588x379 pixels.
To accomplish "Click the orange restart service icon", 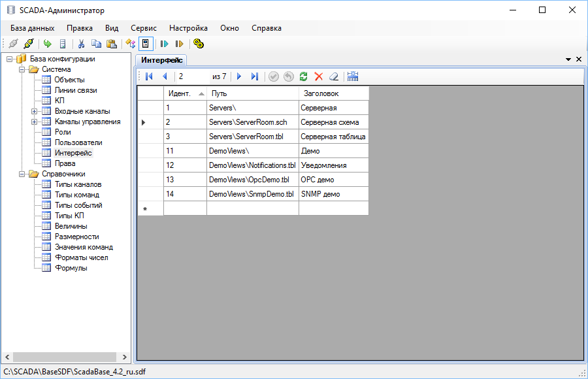I will [x=179, y=44].
